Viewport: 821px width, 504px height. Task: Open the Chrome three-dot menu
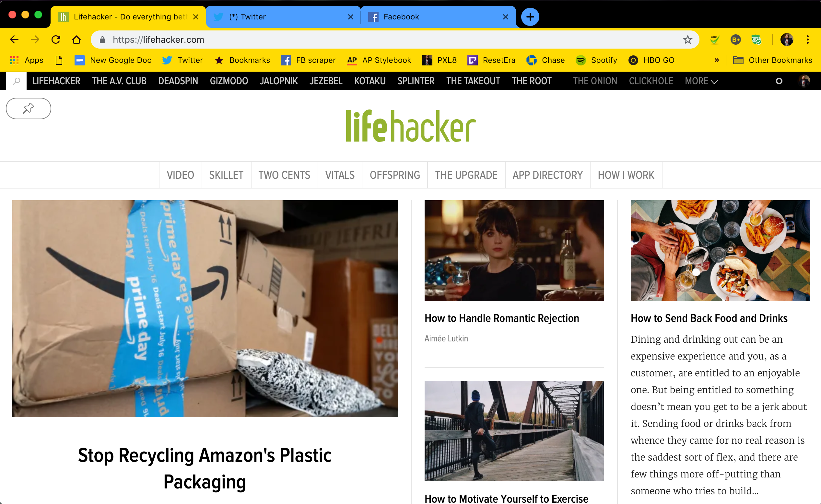807,40
